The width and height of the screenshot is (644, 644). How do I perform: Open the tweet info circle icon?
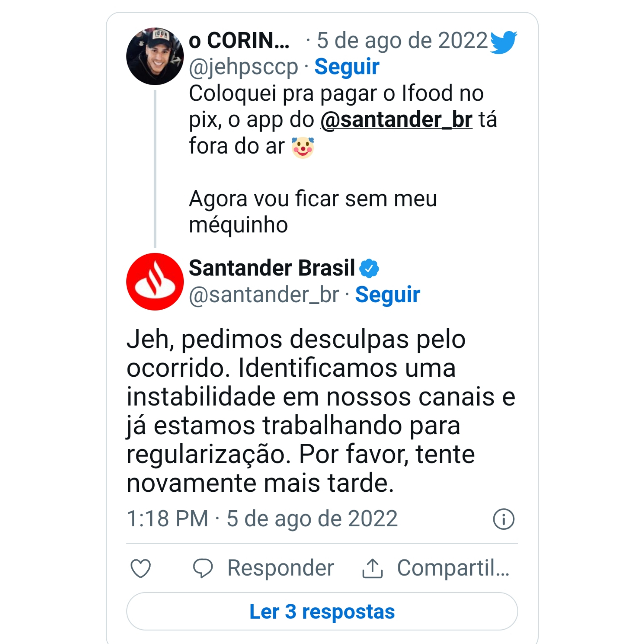pyautogui.click(x=503, y=519)
